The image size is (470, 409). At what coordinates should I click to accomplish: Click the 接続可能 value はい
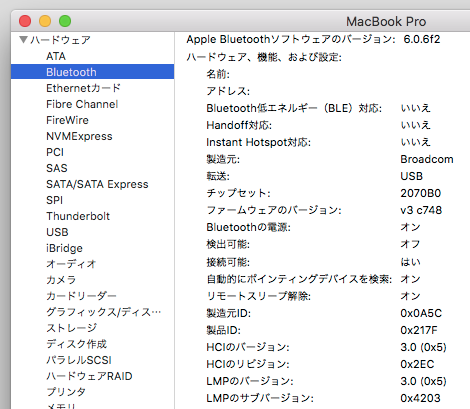coord(410,262)
